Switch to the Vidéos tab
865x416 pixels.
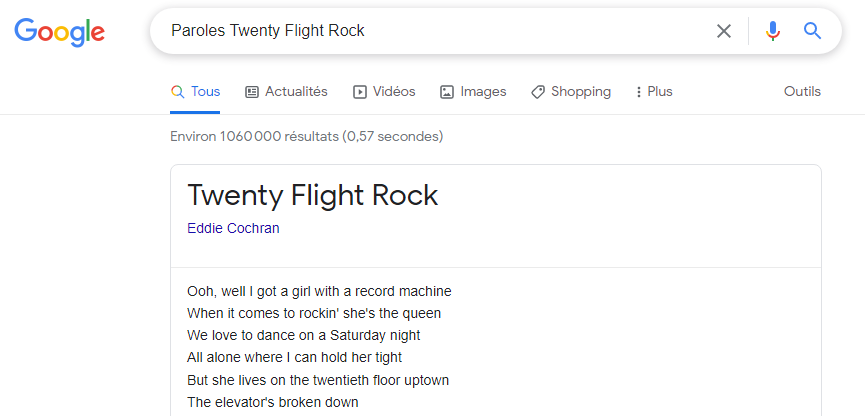coord(394,92)
